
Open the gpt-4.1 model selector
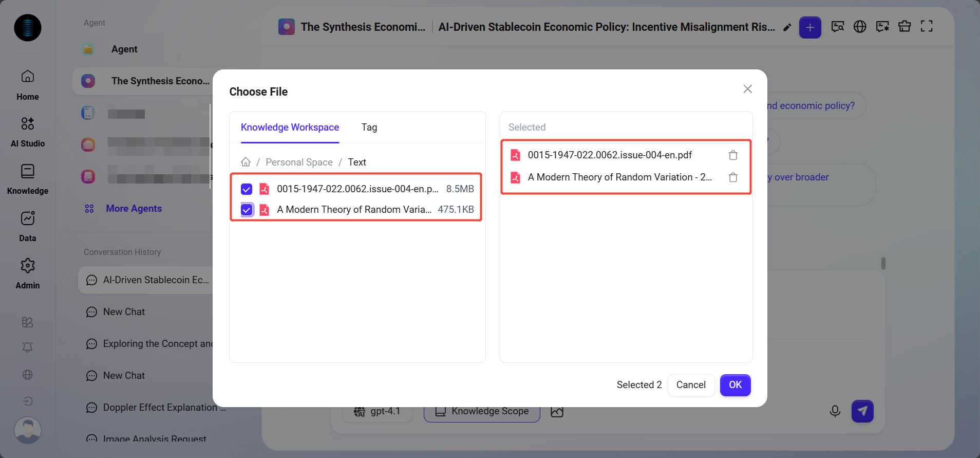pos(378,411)
